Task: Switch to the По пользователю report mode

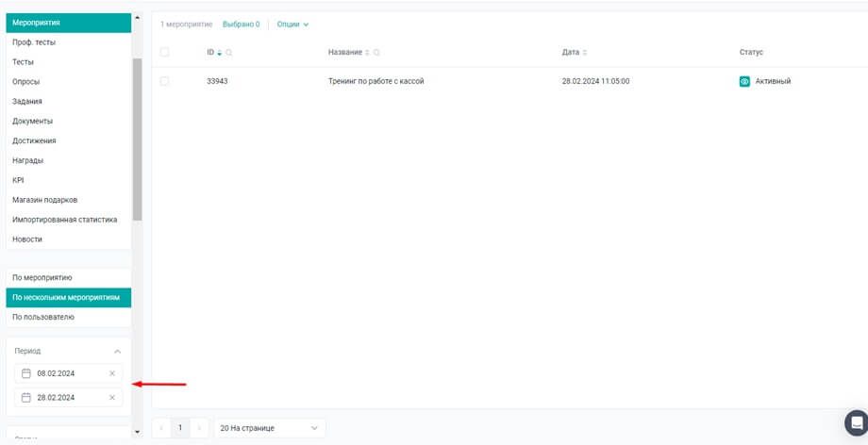Action: tap(43, 317)
